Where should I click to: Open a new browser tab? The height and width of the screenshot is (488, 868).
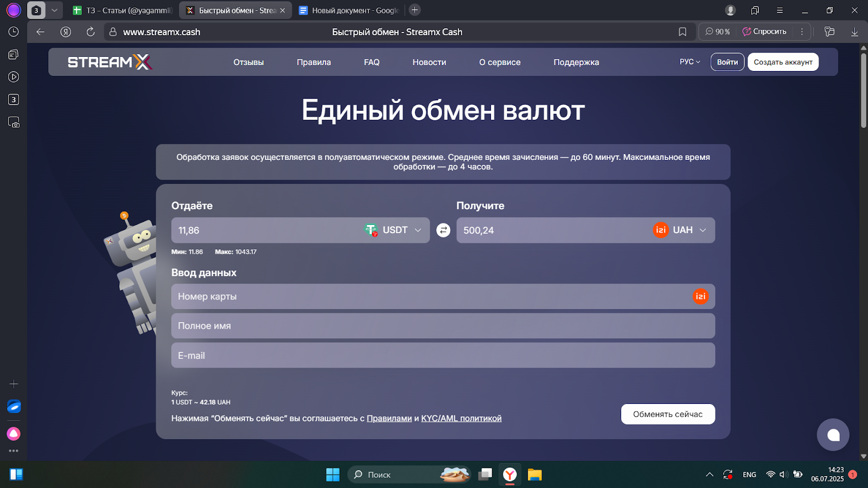(x=414, y=10)
